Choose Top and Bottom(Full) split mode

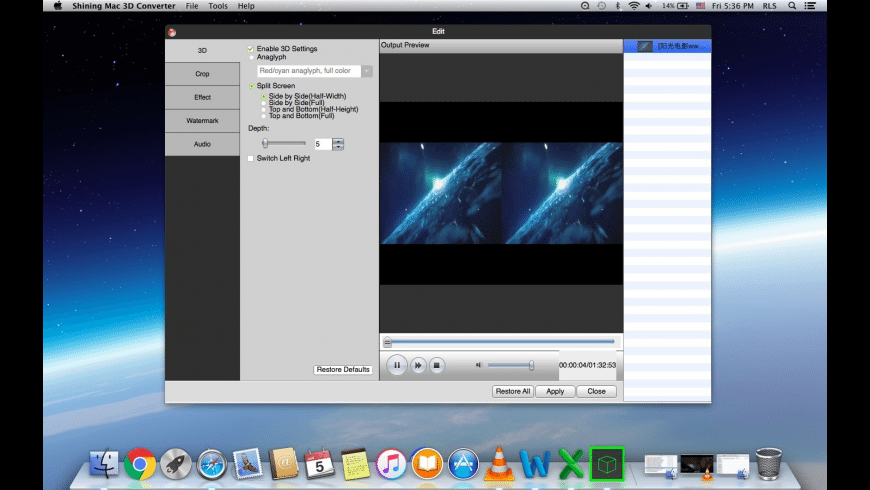pyautogui.click(x=263, y=115)
